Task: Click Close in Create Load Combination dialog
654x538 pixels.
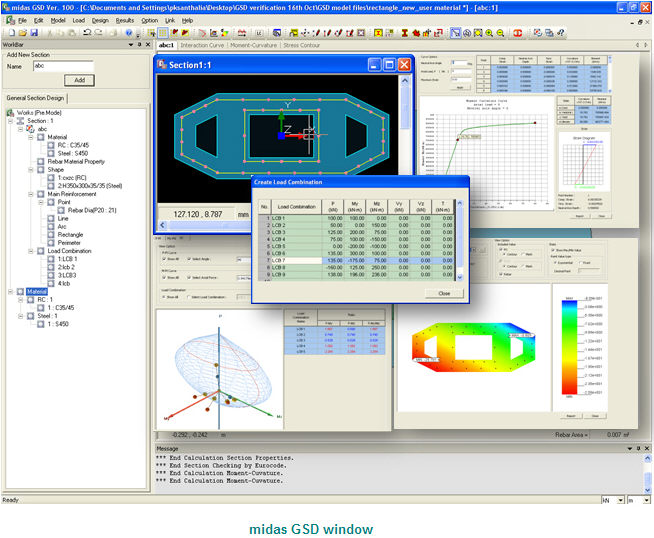Action: point(444,294)
